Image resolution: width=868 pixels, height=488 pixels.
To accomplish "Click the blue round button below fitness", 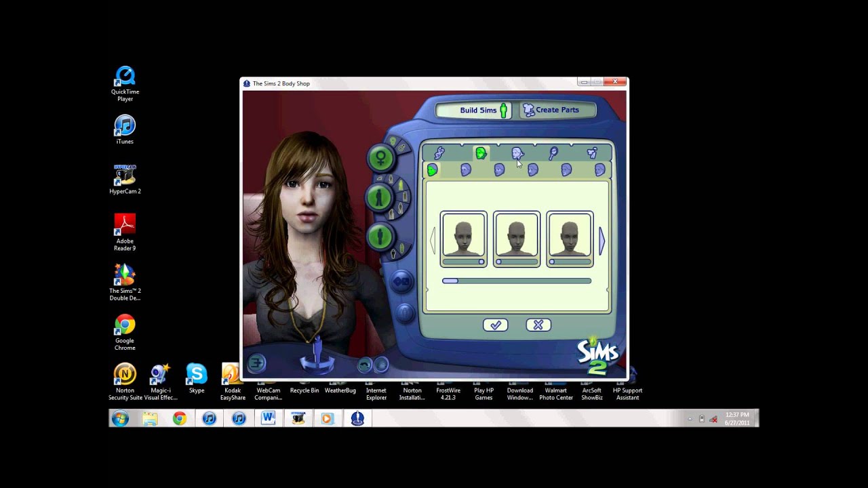I will [x=401, y=281].
